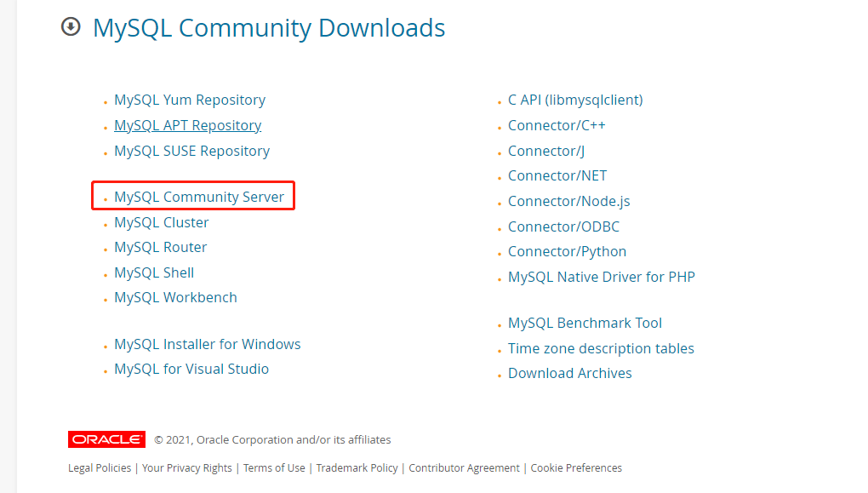
Task: Open Connector/J download link
Action: [545, 151]
